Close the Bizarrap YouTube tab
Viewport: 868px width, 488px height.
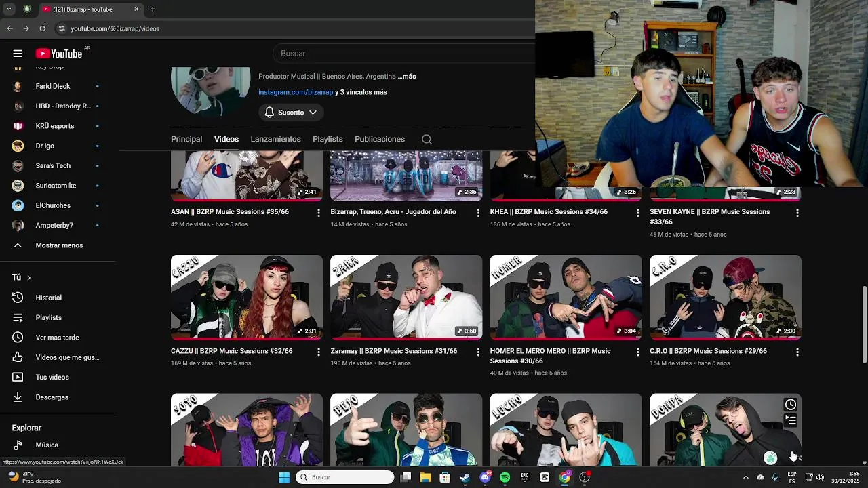(136, 9)
